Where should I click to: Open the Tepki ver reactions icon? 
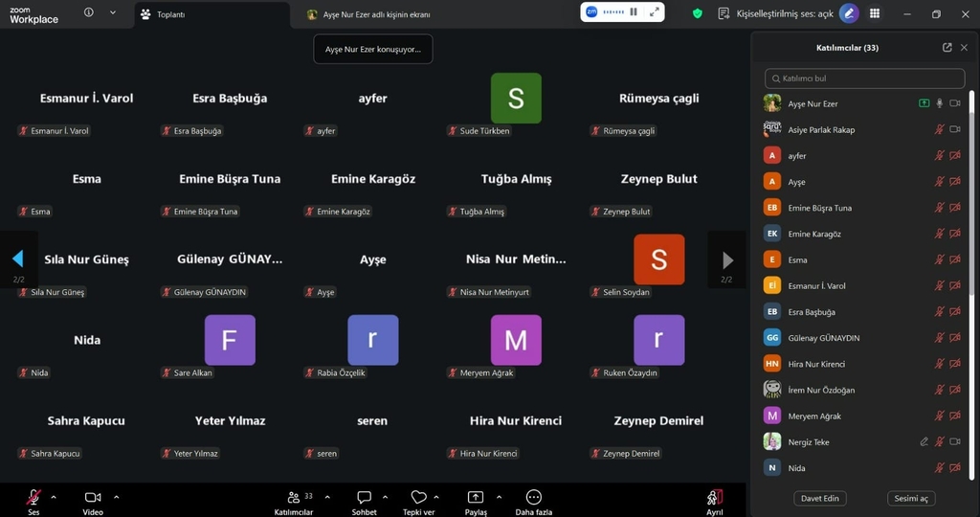click(x=418, y=498)
